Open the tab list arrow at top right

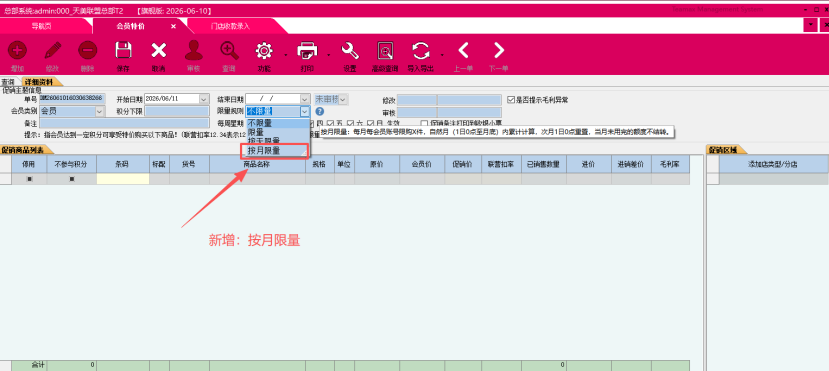(810, 25)
